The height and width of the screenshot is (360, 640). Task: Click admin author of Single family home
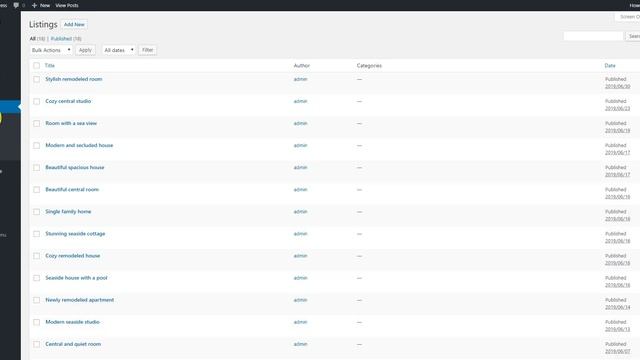click(300, 211)
